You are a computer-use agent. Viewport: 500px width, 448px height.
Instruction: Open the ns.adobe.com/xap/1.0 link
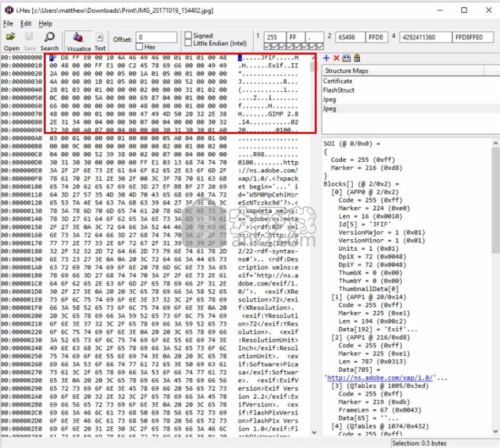click(380, 378)
